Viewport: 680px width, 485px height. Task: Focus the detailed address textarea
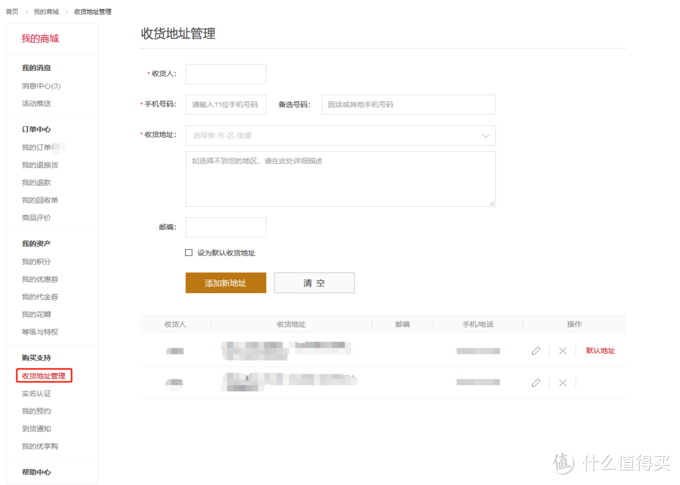pyautogui.click(x=340, y=179)
